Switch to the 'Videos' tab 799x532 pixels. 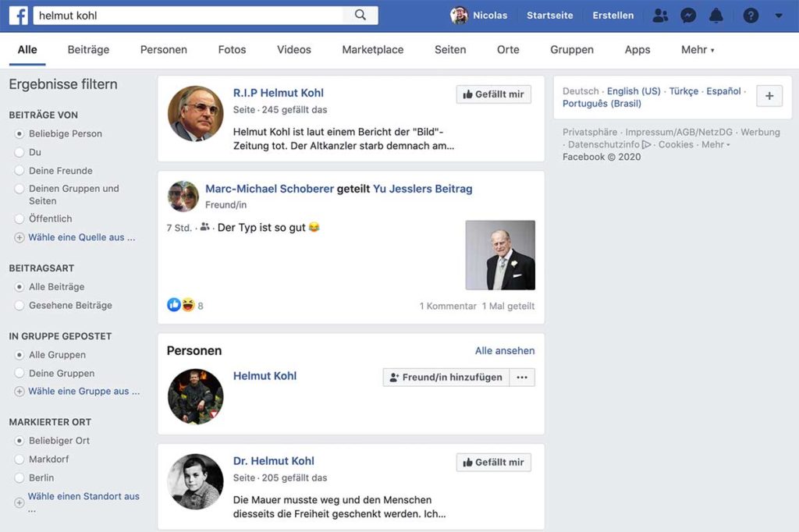[x=293, y=50]
